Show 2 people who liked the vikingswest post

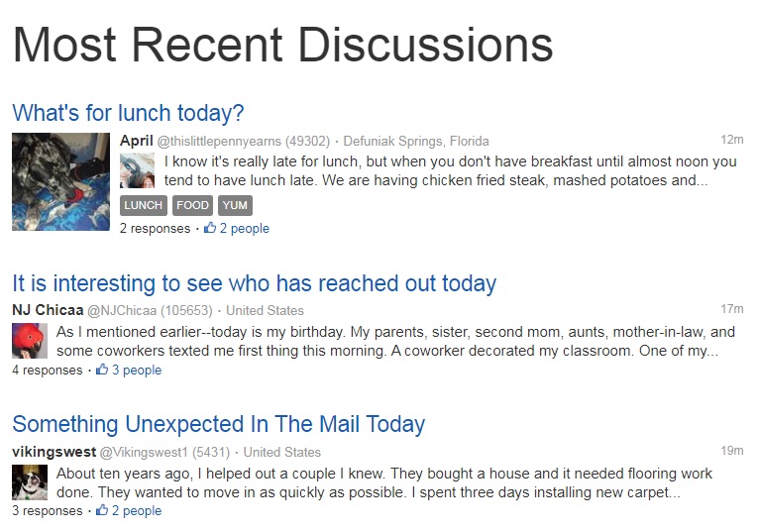(137, 511)
